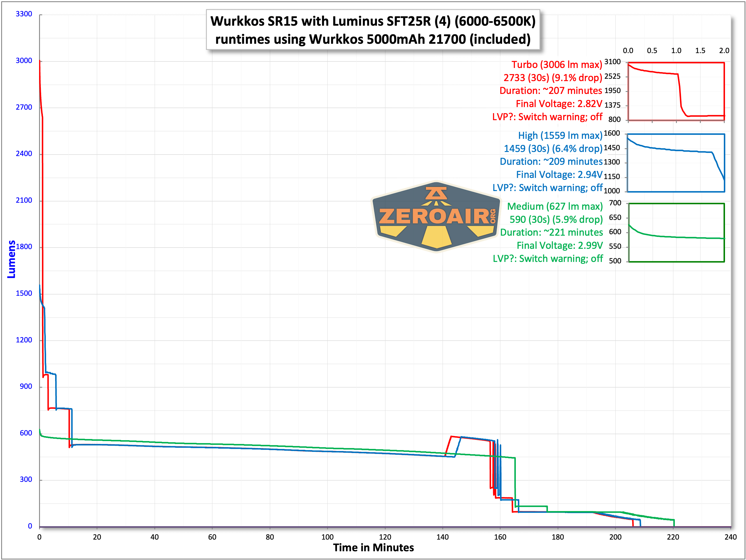The image size is (746, 560).
Task: Click the High (1559 lm max) label
Action: coord(560,136)
